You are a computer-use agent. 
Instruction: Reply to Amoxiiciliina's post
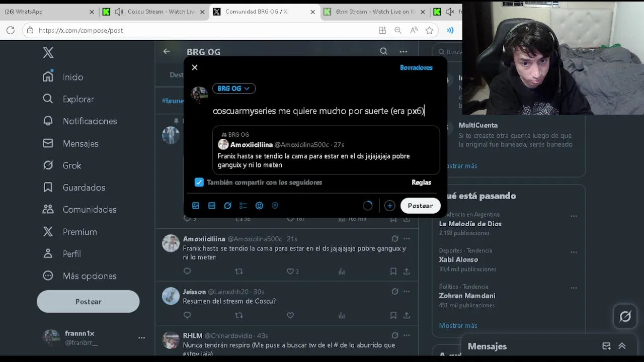tap(187, 271)
